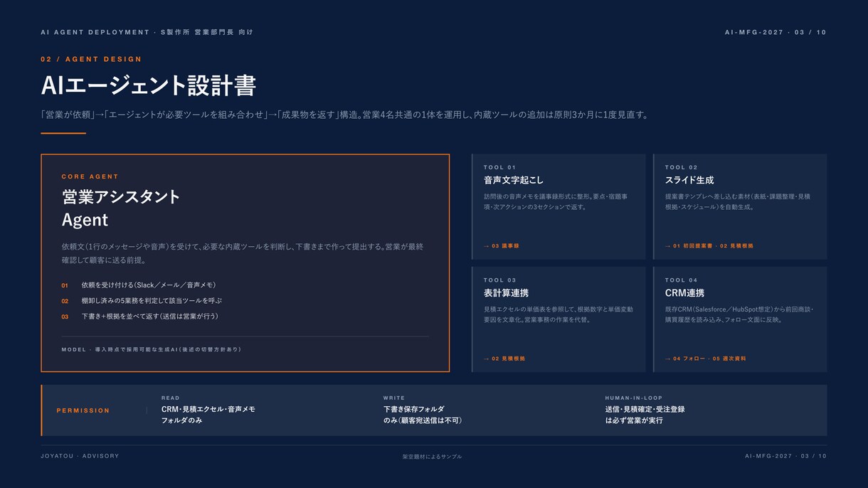Click the section label '02 / AGENT DESIGN'
This screenshot has height=488, width=868.
click(x=91, y=59)
